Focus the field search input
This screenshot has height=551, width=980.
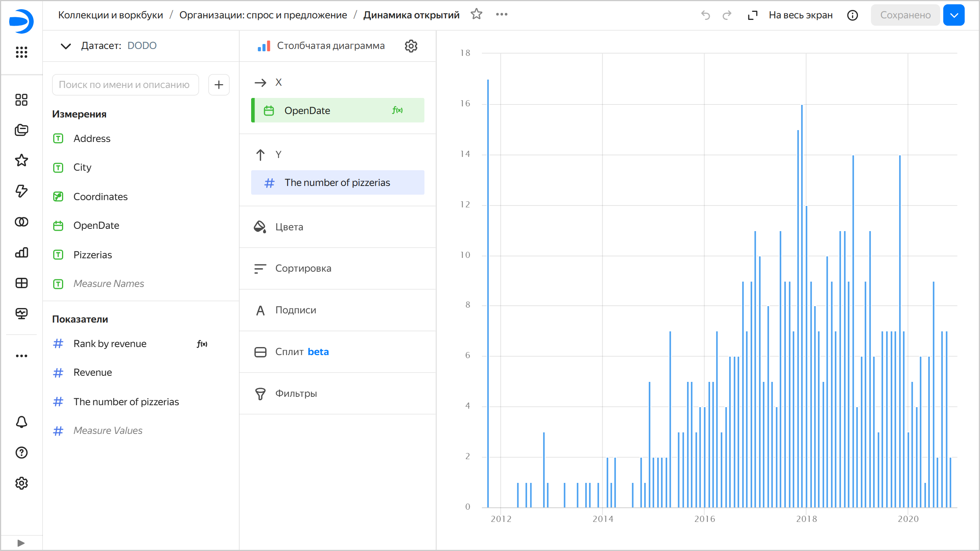[125, 85]
